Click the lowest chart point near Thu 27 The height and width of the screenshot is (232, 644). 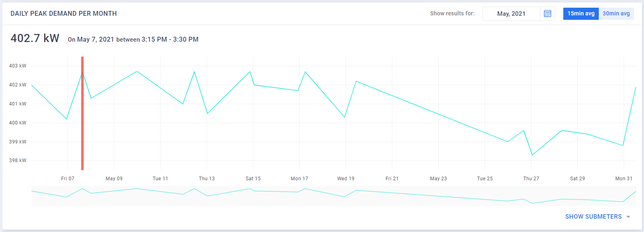point(532,155)
